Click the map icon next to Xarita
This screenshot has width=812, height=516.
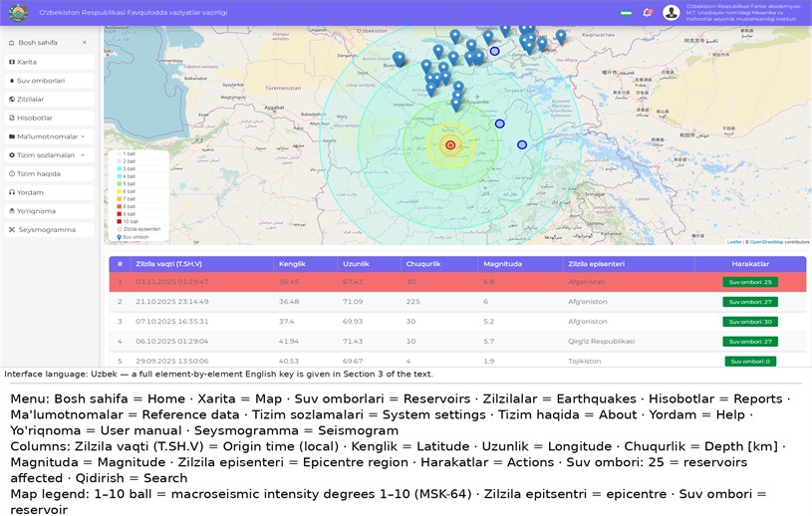click(12, 62)
